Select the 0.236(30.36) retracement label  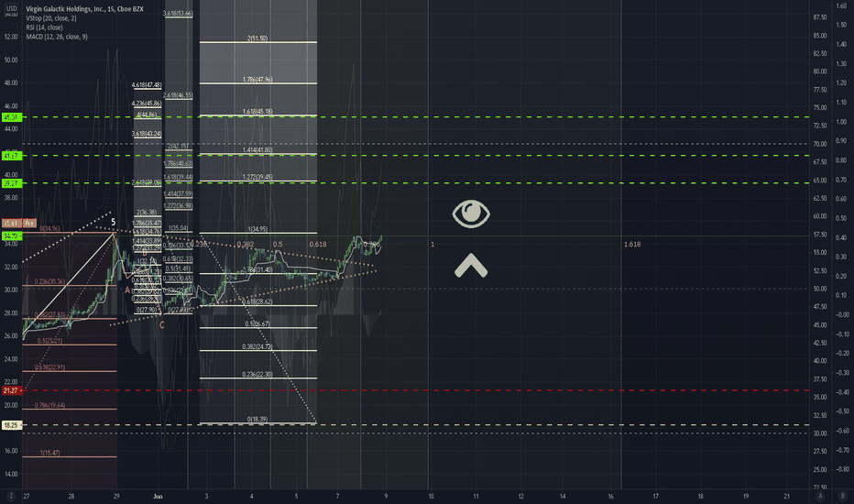pos(50,281)
